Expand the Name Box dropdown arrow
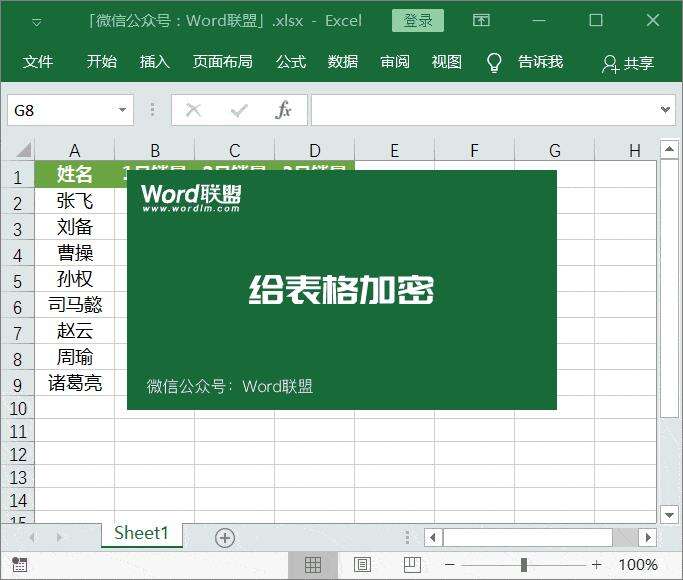The height and width of the screenshot is (580, 683). [122, 110]
